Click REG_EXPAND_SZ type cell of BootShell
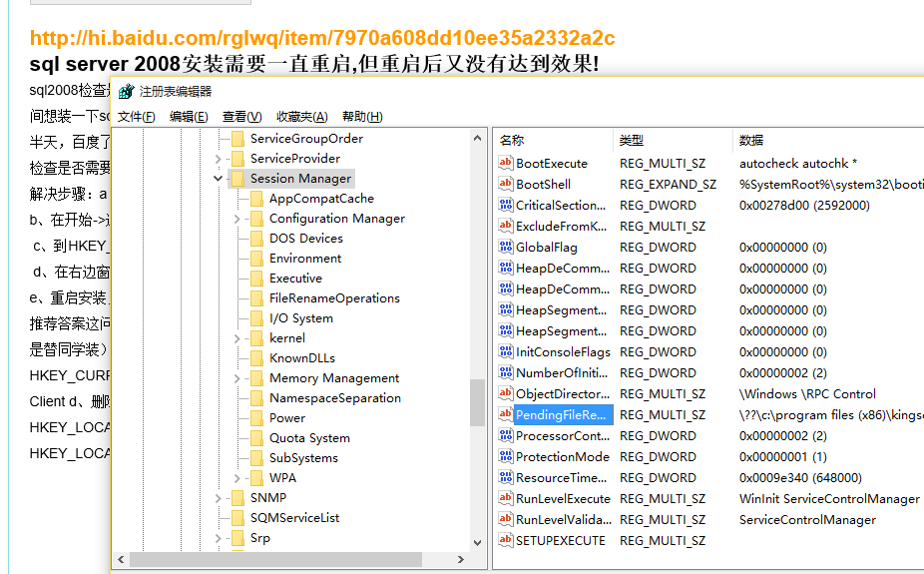The image size is (924, 574). [668, 184]
